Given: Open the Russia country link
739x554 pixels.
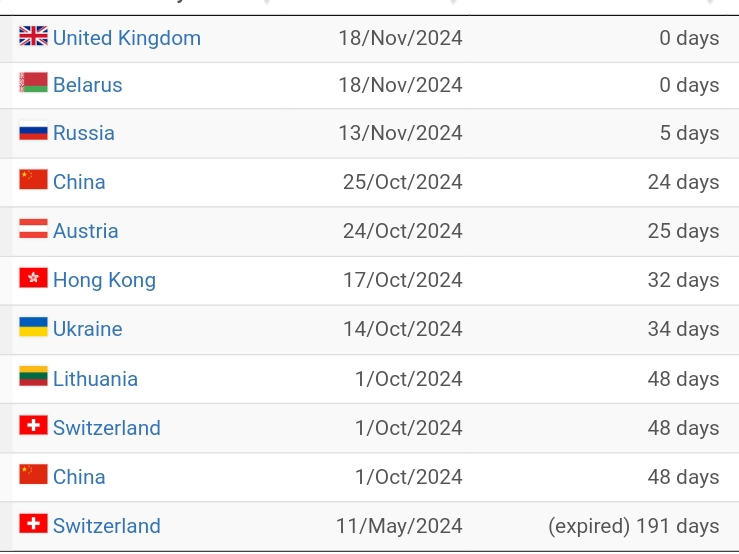Looking at the screenshot, I should [x=84, y=133].
